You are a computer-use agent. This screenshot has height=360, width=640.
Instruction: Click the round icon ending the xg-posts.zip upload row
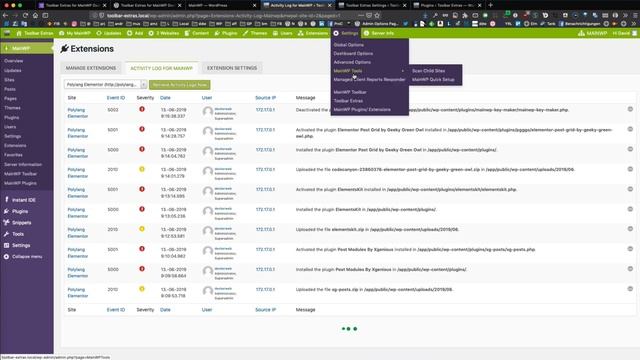pyautogui.click(x=630, y=289)
